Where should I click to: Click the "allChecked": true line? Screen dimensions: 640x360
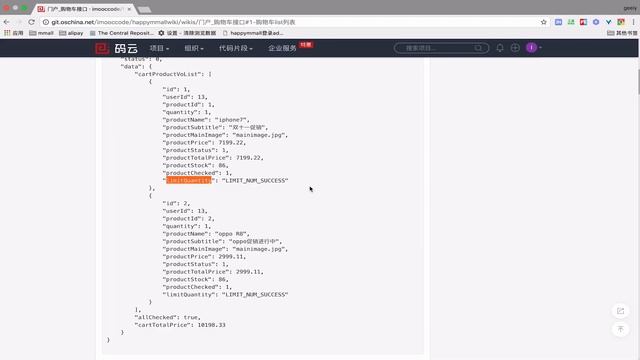coord(167,317)
